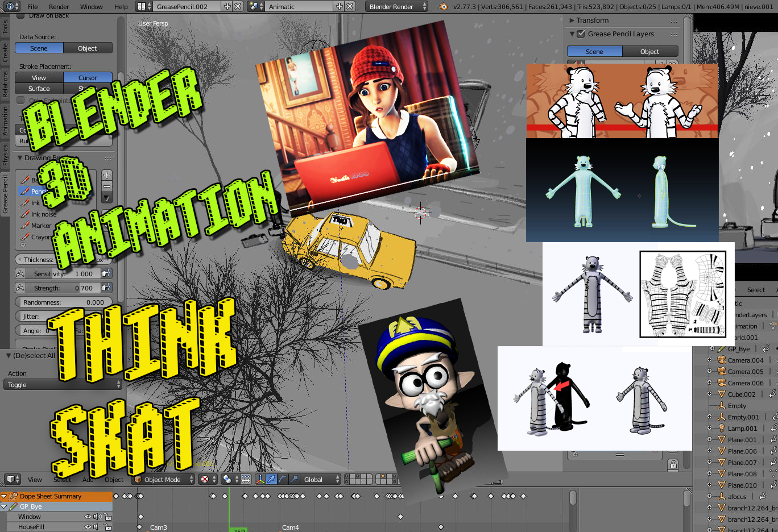Remove brush with the minus icon

pos(107,186)
